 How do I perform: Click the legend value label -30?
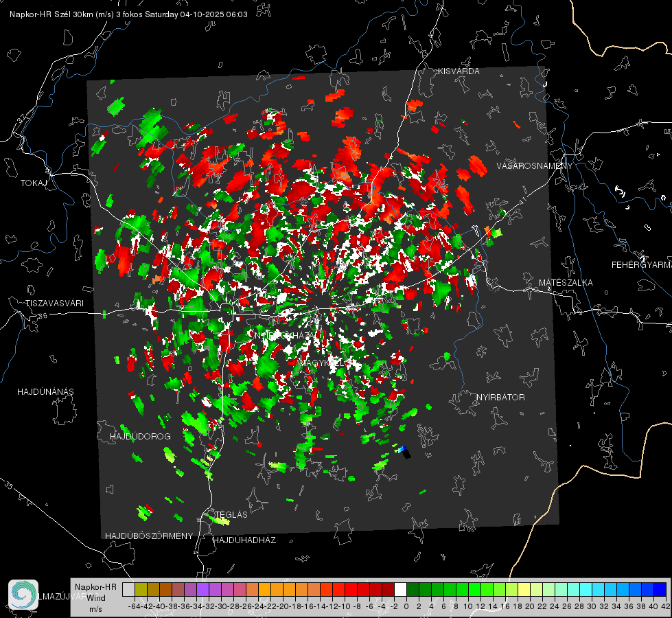coord(221,606)
